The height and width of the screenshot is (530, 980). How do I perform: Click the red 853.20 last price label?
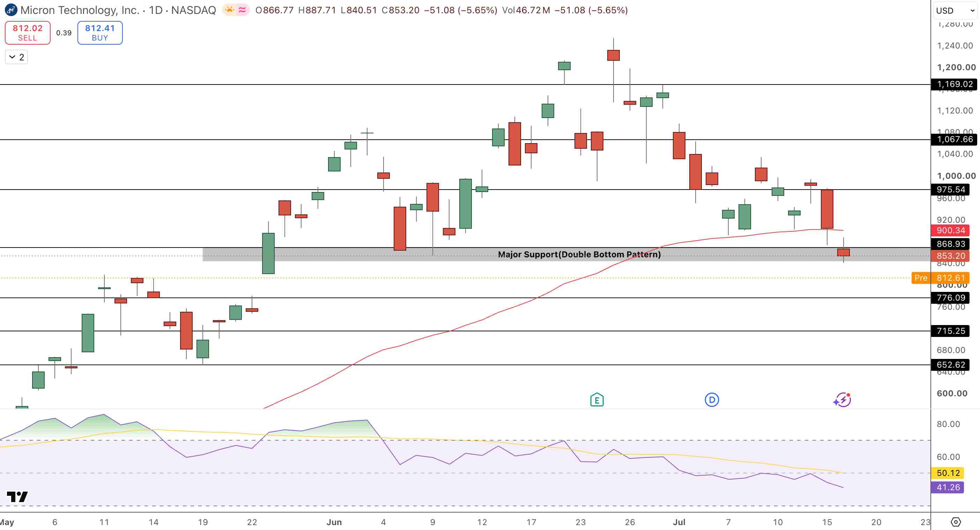(x=950, y=256)
